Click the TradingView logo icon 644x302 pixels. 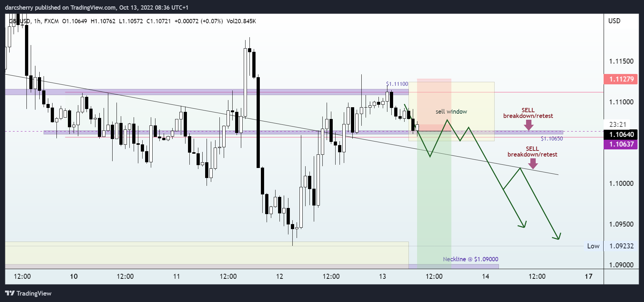pos(10,293)
